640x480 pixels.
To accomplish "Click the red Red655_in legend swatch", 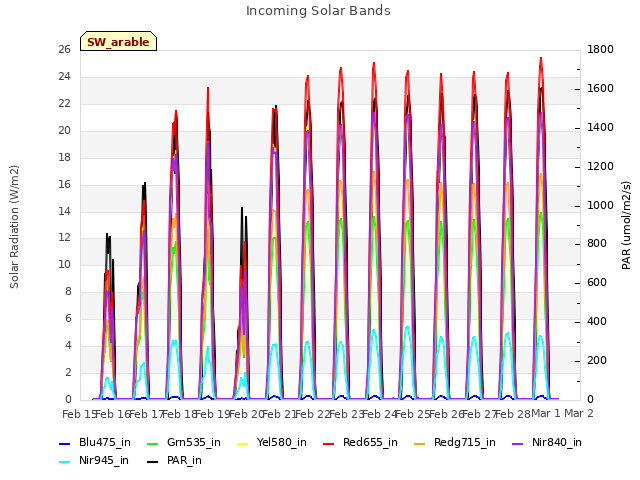I will pos(329,444).
